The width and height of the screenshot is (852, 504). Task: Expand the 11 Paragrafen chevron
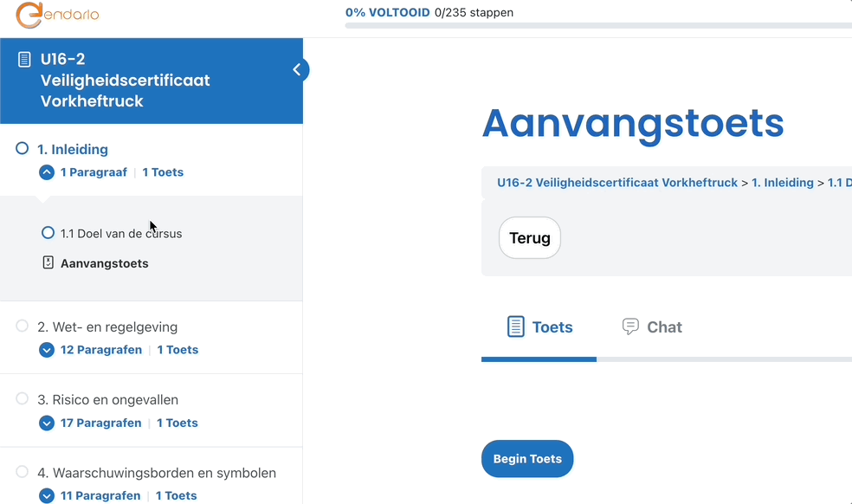coord(47,495)
